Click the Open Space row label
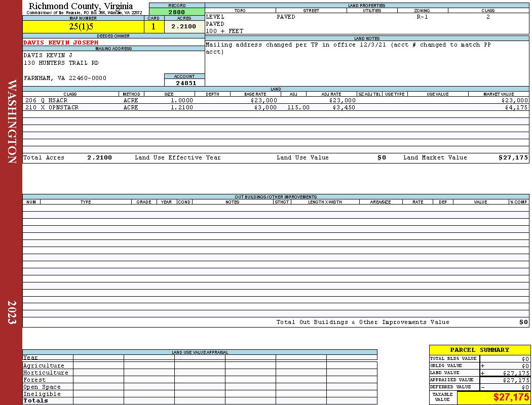This screenshot has height=405, width=532. click(x=42, y=387)
